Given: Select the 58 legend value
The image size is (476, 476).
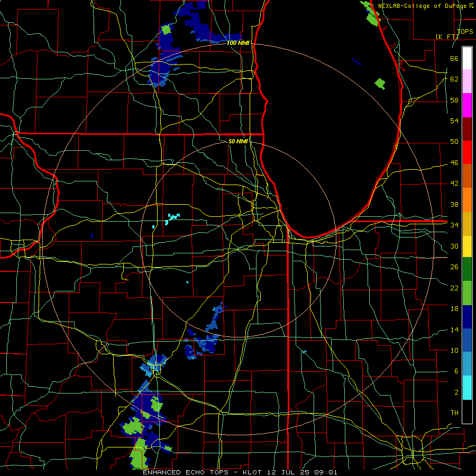Looking at the screenshot, I should [x=454, y=100].
